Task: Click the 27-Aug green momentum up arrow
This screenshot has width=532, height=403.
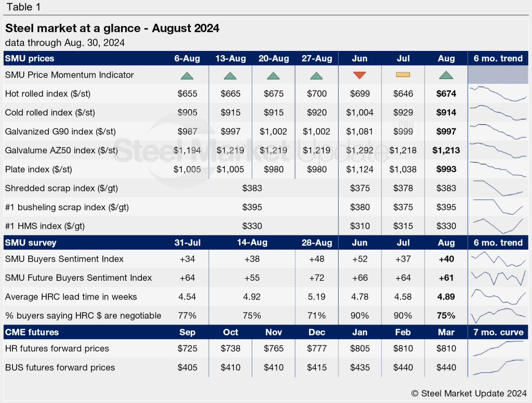Action: tap(316, 75)
